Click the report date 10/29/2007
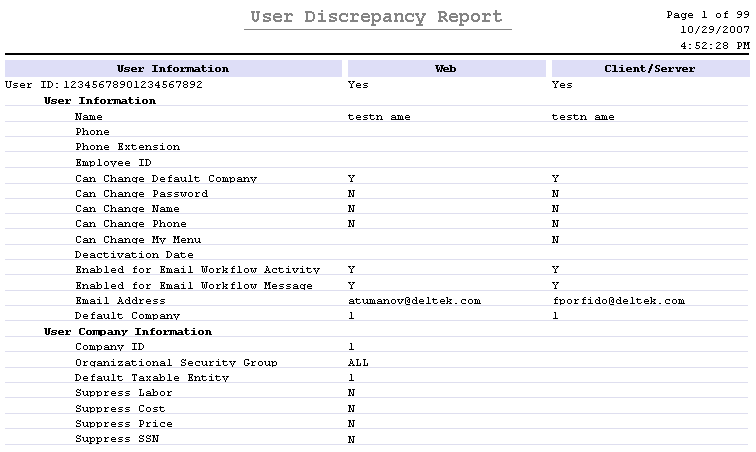This screenshot has width=756, height=452. [x=721, y=30]
